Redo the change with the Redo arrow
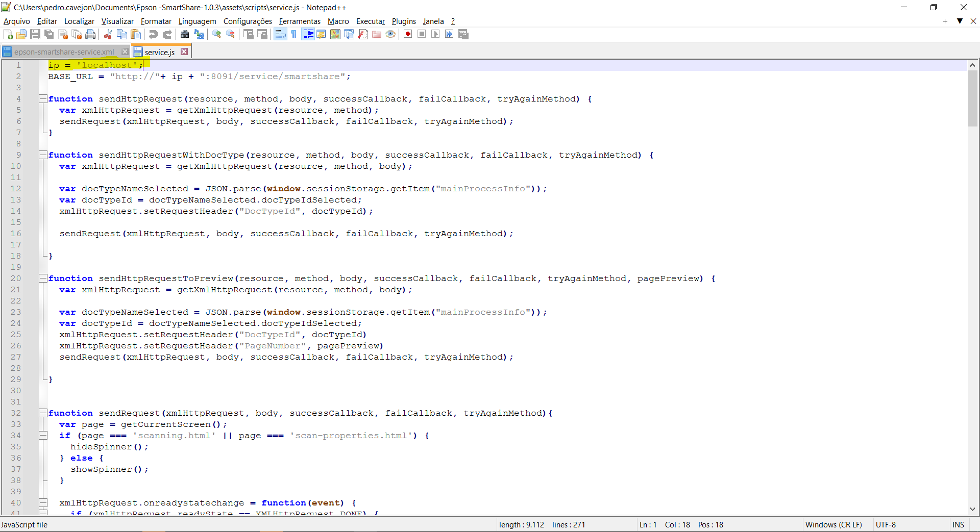 point(166,34)
